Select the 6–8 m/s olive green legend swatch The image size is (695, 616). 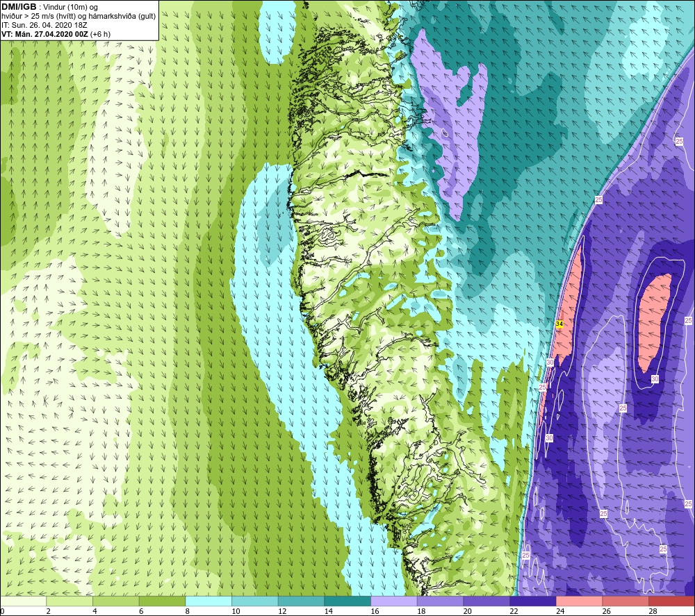pos(162,601)
